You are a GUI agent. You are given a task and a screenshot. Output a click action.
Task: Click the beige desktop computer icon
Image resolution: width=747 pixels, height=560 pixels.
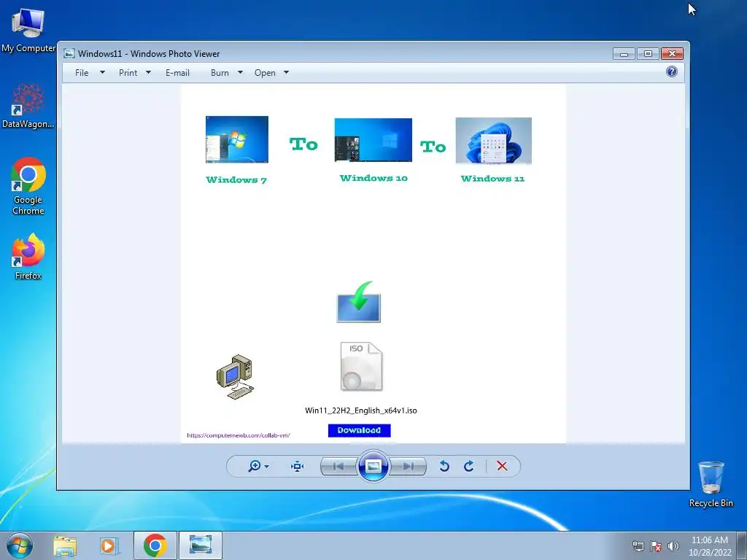(235, 377)
